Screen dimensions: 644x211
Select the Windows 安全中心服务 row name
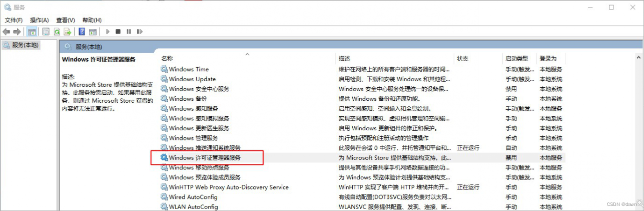point(199,89)
